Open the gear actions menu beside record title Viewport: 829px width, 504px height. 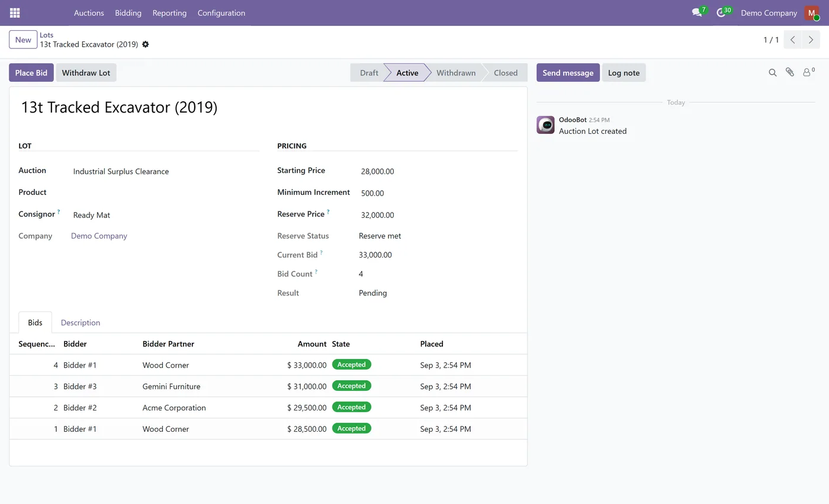pos(146,44)
